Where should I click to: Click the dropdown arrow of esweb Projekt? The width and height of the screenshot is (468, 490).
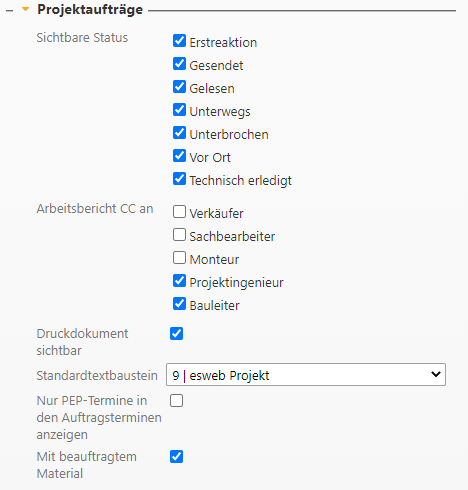(x=436, y=374)
